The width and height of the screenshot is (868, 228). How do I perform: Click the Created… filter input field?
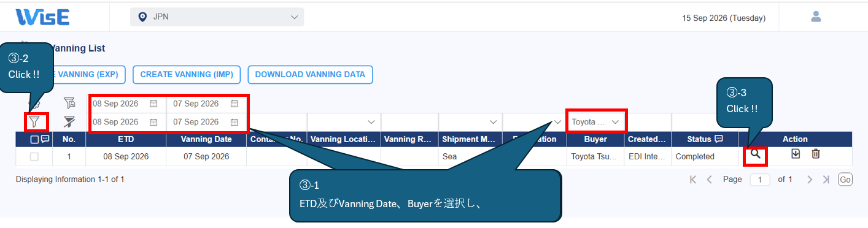coord(648,122)
